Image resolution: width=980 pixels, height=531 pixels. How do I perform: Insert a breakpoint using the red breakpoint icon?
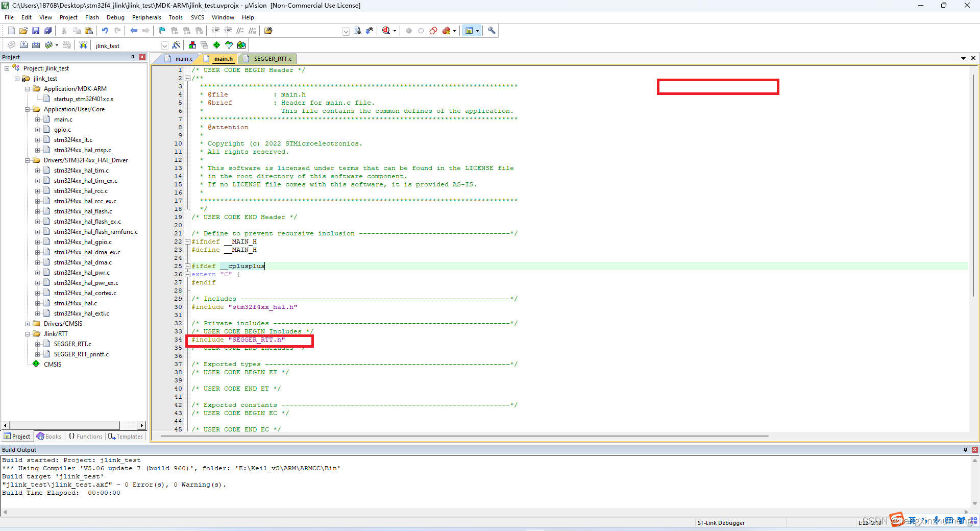click(433, 31)
